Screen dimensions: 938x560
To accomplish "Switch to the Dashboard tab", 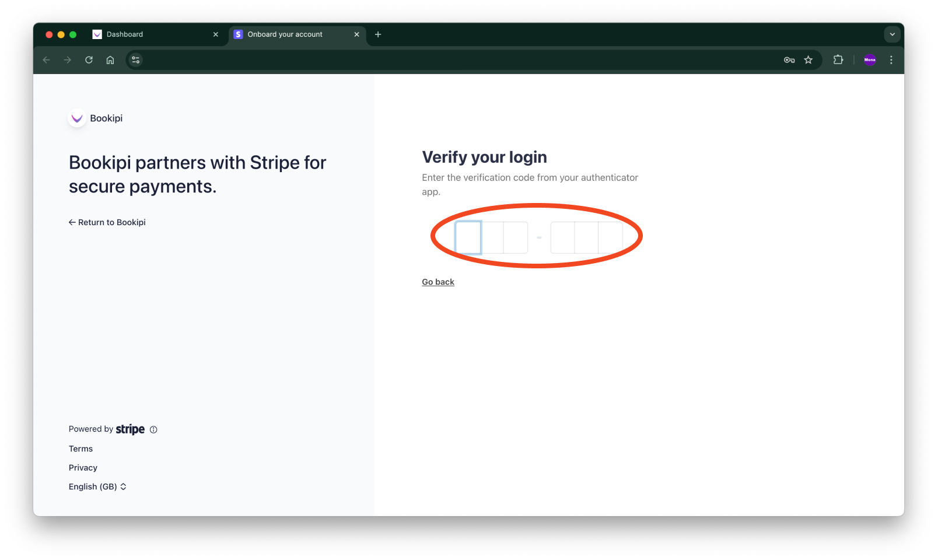I will 124,34.
